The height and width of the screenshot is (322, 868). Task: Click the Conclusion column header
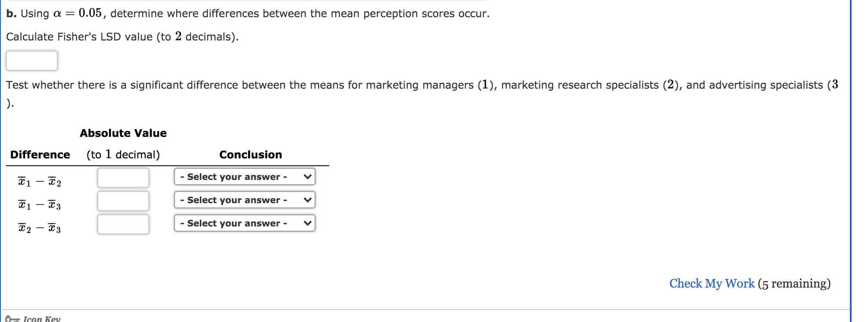pyautogui.click(x=250, y=155)
